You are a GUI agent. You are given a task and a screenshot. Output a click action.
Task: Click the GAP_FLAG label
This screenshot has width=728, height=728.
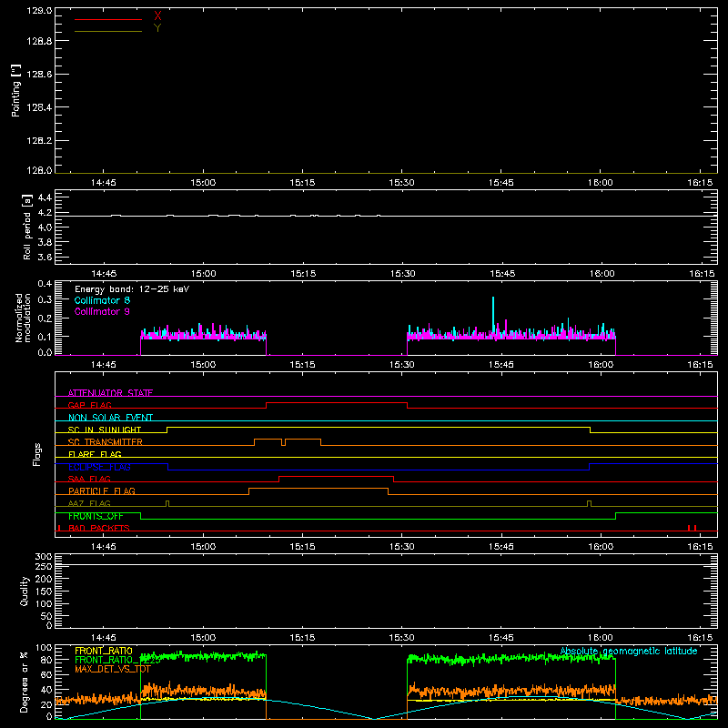[x=89, y=405]
